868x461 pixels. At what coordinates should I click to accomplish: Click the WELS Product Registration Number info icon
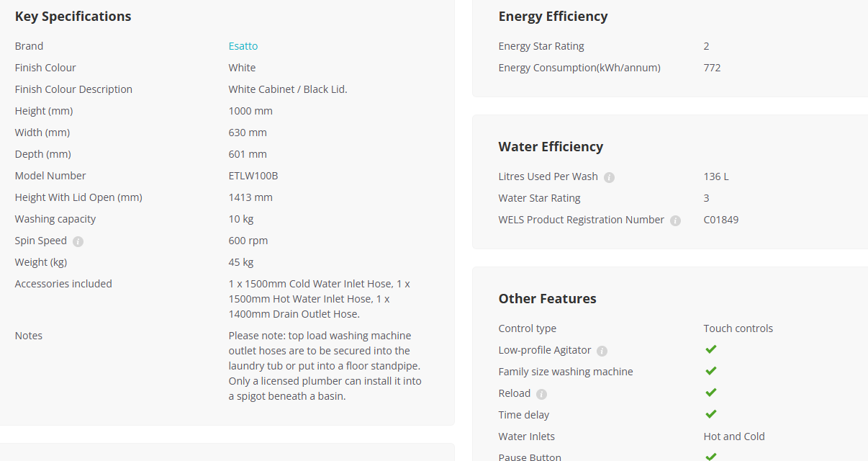click(675, 220)
